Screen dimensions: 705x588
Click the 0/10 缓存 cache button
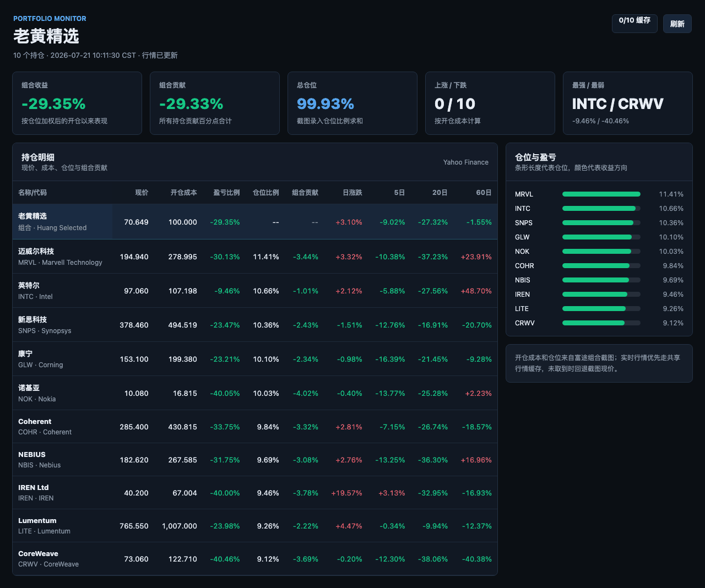634,24
